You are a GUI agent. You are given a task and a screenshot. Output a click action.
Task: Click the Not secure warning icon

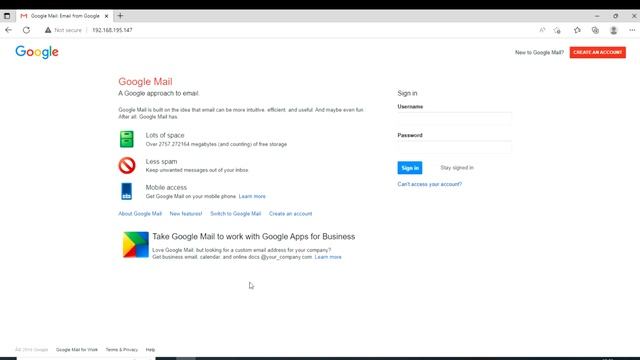[x=48, y=30]
